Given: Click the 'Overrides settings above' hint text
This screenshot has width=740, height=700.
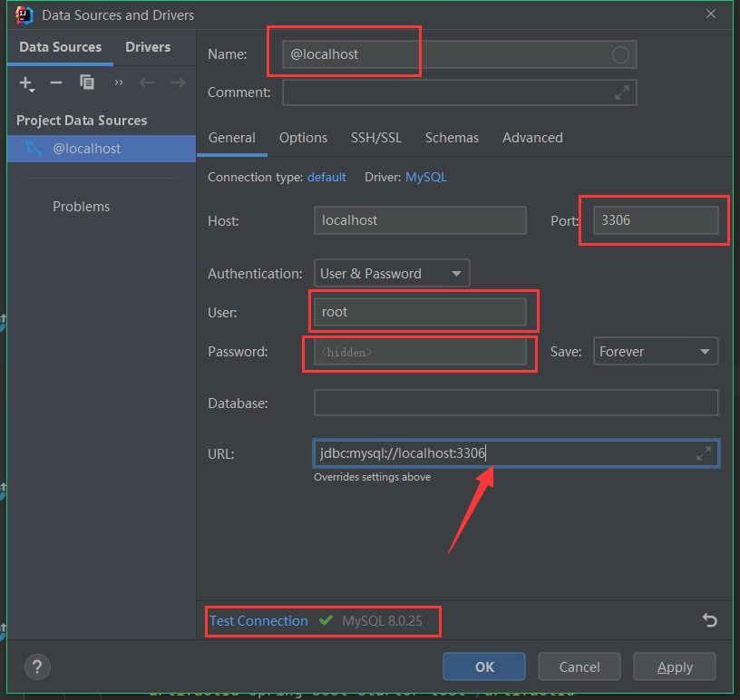Looking at the screenshot, I should tap(372, 477).
